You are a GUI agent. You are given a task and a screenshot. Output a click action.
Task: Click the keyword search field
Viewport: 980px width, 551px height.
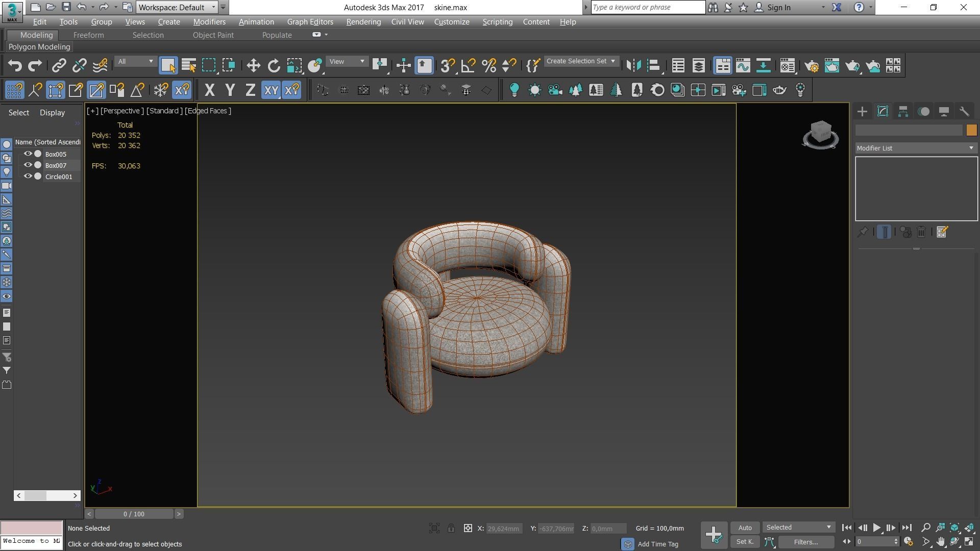tap(648, 7)
